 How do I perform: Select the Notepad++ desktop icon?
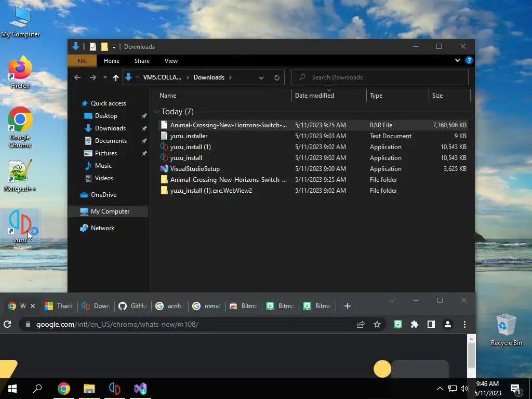click(x=20, y=175)
